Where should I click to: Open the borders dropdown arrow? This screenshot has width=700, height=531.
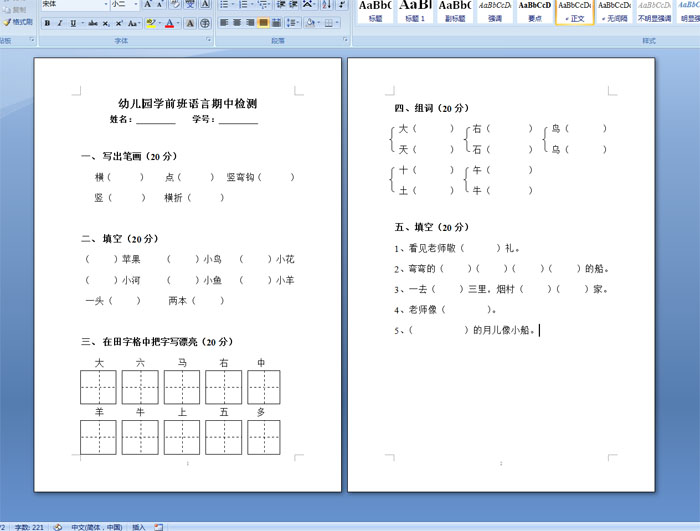pyautogui.click(x=337, y=22)
